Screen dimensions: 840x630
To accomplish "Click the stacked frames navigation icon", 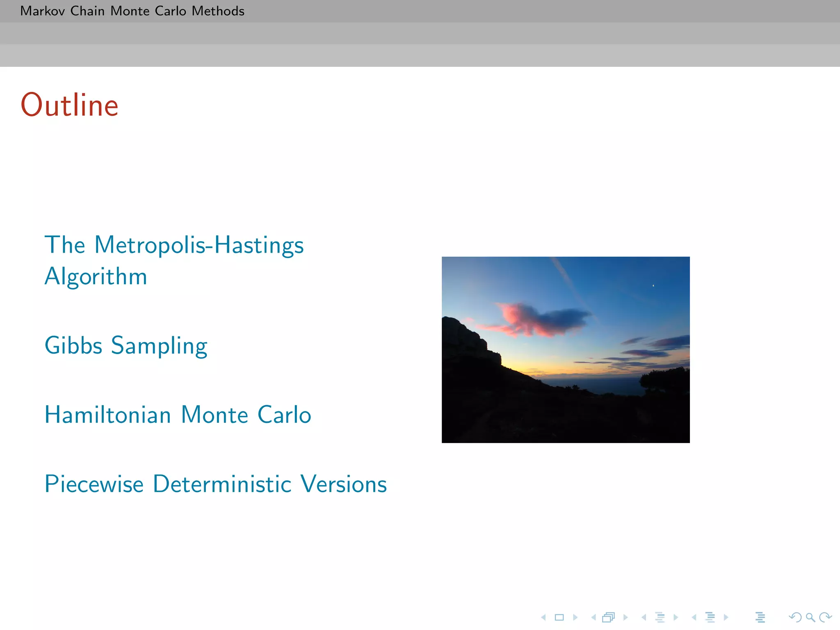I will [609, 617].
